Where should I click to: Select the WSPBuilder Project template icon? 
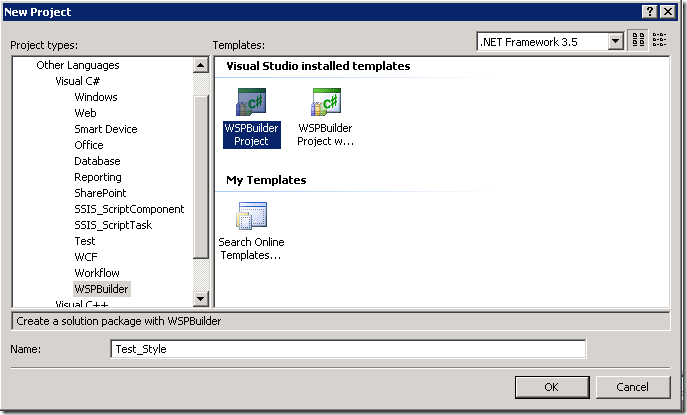(251, 102)
